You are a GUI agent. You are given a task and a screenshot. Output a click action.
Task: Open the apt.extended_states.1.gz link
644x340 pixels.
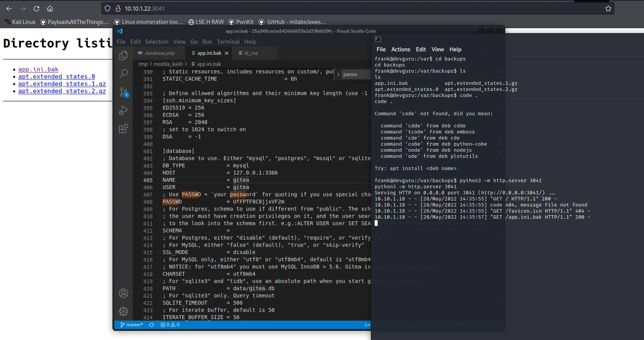(x=62, y=84)
